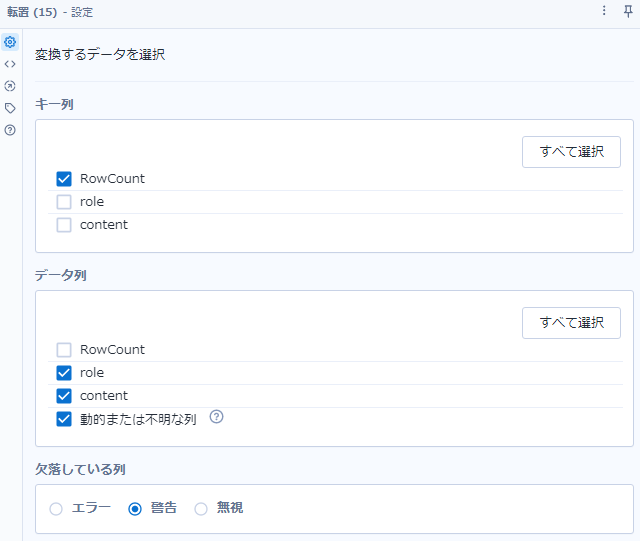Viewport: 640px width, 541px height.
Task: Open the gear configuration tab in sidebar
Action: tap(10, 42)
